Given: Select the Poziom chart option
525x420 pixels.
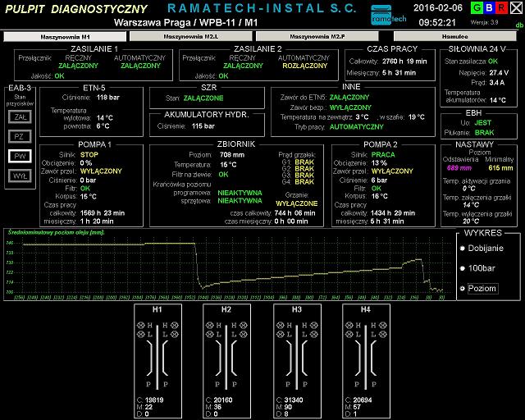Looking at the screenshot, I should pos(479,289).
